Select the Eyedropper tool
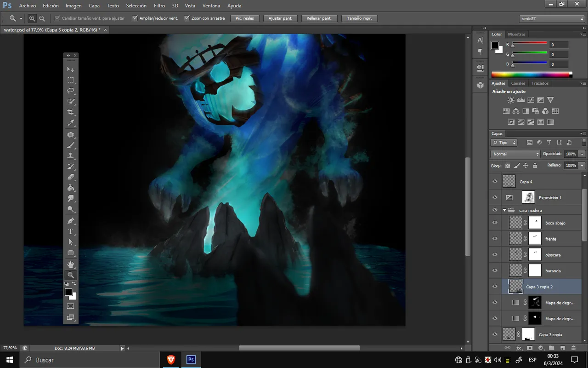The height and width of the screenshot is (368, 588). tap(71, 123)
